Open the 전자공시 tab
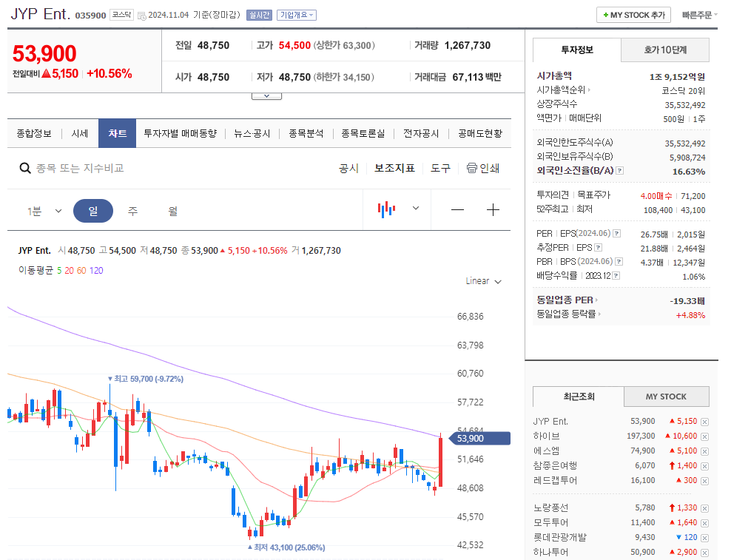The height and width of the screenshot is (560, 731). coord(422,134)
